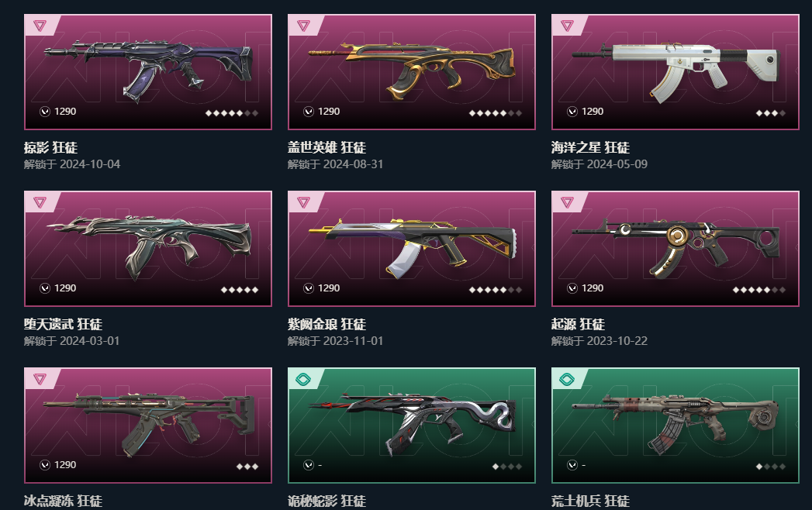
Task: Open the white 海洋之星 狂徒 skin image
Action: pyautogui.click(x=676, y=70)
